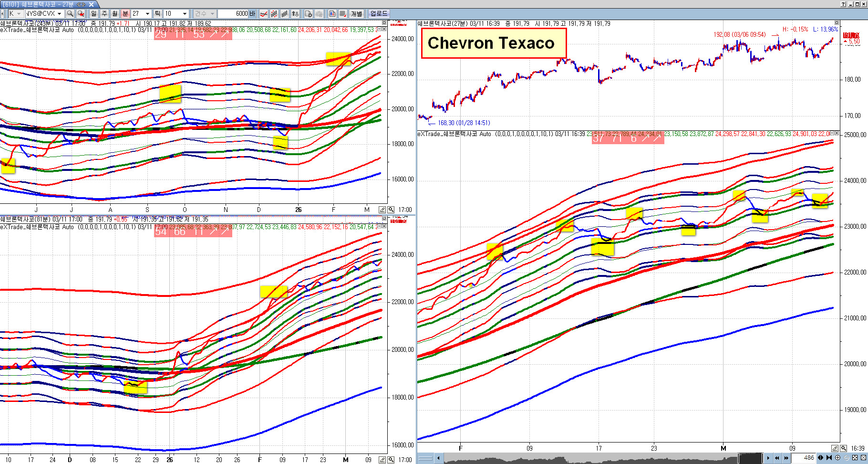Click the split chart layout icon
The height and width of the screenshot is (464, 868).
tap(332, 14)
